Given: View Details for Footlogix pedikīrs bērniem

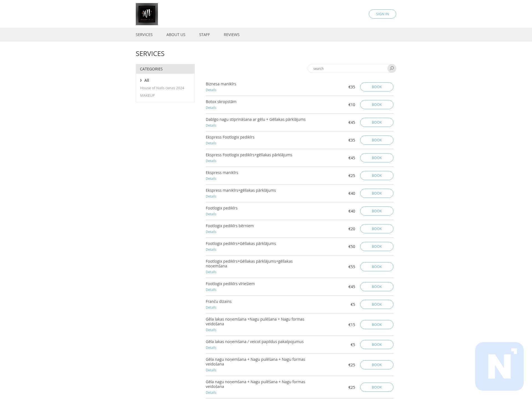Looking at the screenshot, I should pos(211,232).
